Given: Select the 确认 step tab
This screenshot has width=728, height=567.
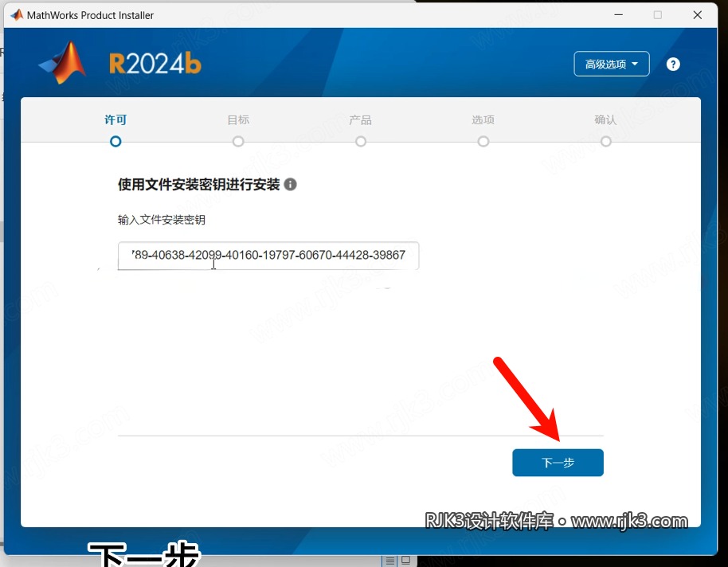Looking at the screenshot, I should (605, 119).
